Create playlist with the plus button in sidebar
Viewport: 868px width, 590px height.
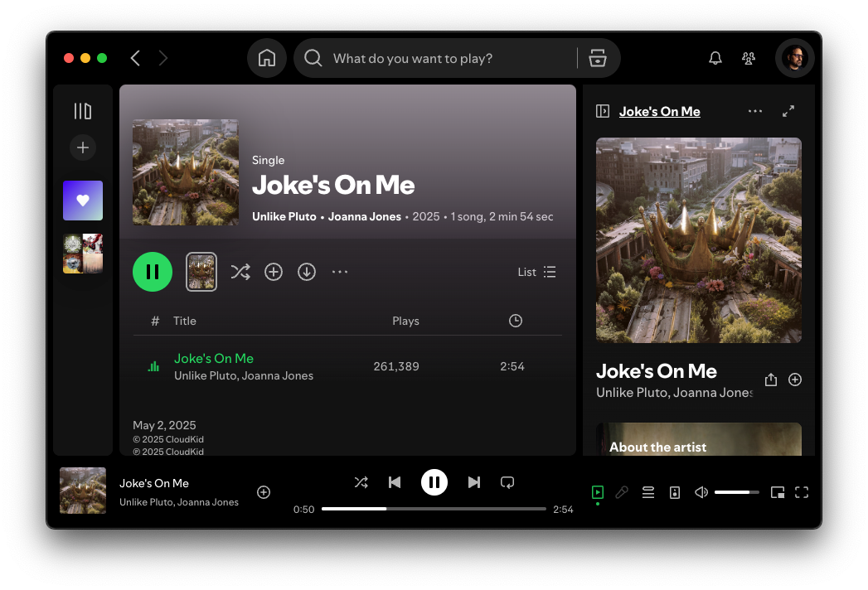[x=83, y=147]
